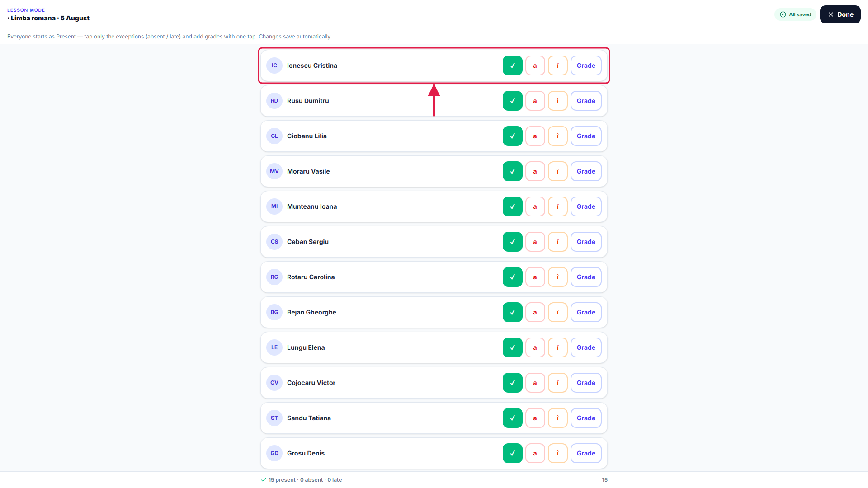
Task: Mark Ionescu Cristina absent
Action: tap(535, 66)
